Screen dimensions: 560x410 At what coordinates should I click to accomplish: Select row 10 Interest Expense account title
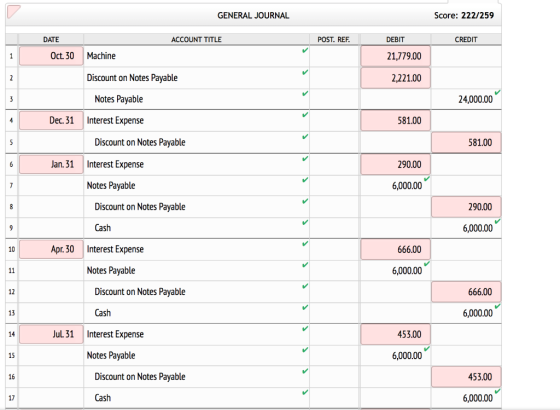(115, 249)
